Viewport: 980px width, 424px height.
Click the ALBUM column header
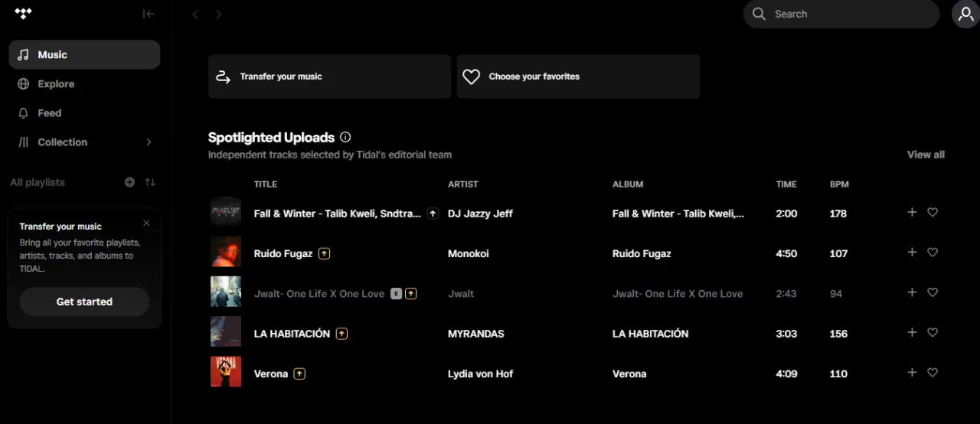click(x=628, y=184)
